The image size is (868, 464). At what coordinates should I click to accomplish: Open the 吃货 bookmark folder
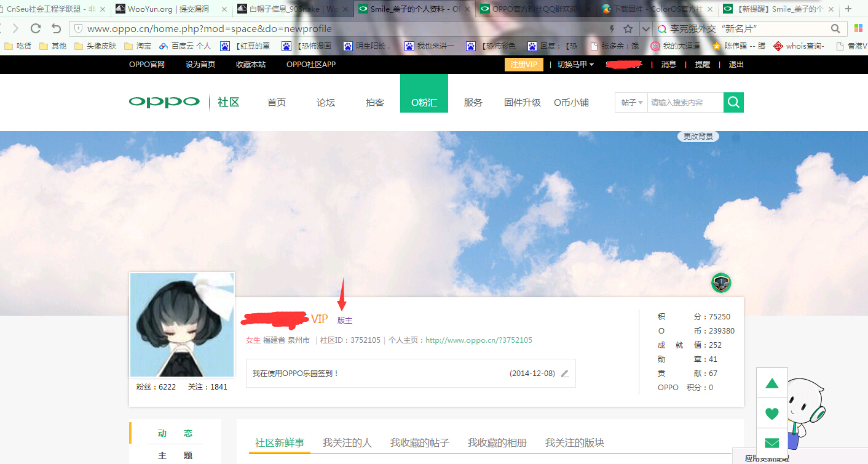click(18, 46)
